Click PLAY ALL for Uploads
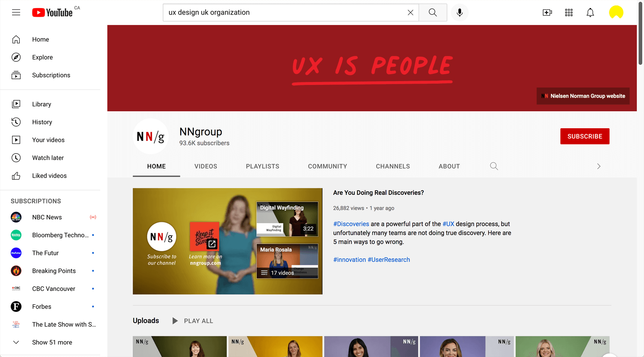The width and height of the screenshot is (644, 357). (x=193, y=321)
